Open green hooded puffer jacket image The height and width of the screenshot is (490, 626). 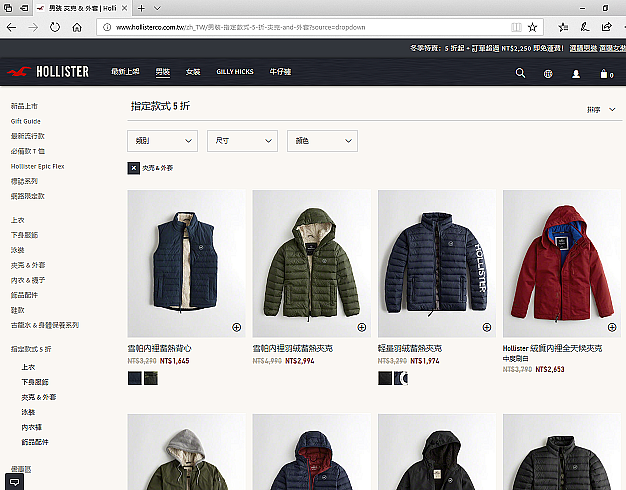click(311, 264)
